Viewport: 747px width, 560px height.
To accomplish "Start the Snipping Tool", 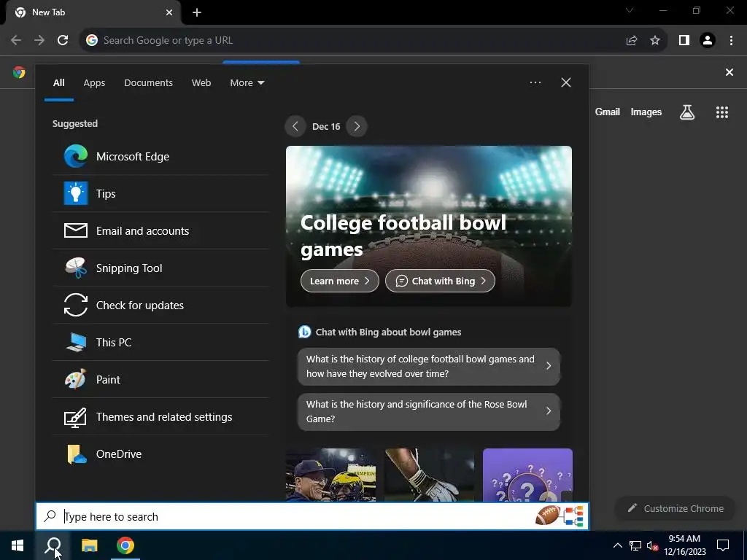I will click(160, 268).
